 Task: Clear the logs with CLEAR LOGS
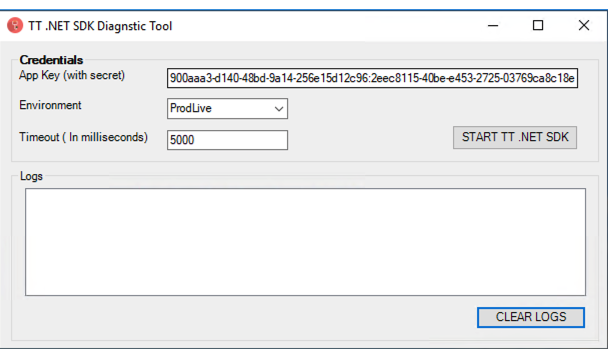click(x=531, y=317)
